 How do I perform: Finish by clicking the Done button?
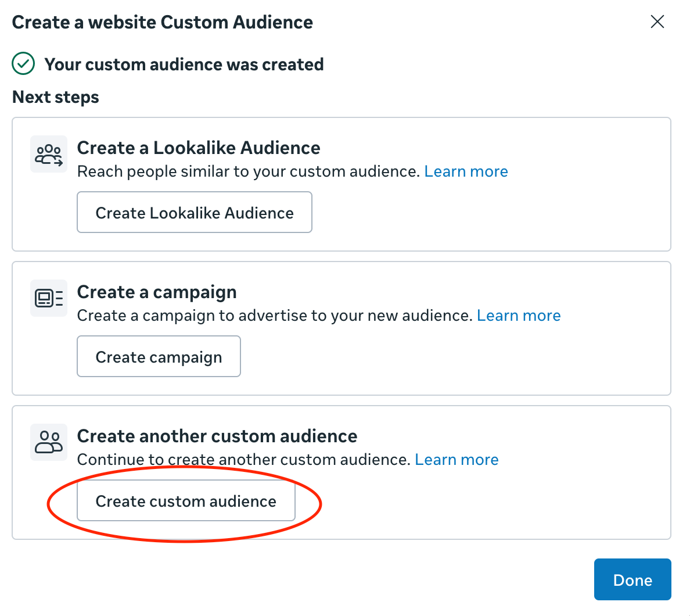pos(632,579)
